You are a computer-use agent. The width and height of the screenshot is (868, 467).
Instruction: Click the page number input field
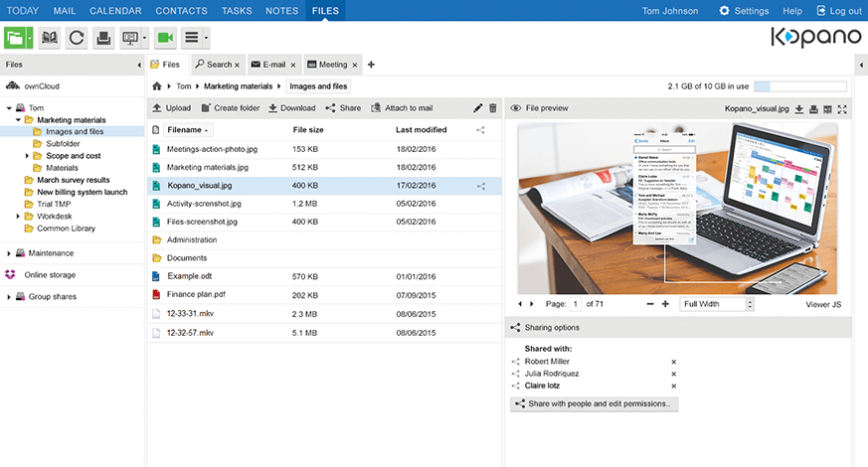click(x=575, y=304)
